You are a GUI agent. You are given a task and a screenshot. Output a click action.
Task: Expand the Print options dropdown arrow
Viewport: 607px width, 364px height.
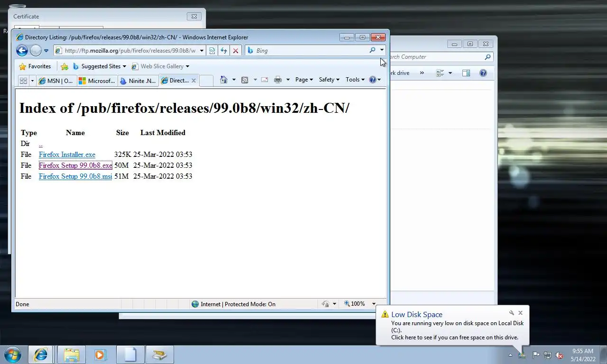[287, 80]
